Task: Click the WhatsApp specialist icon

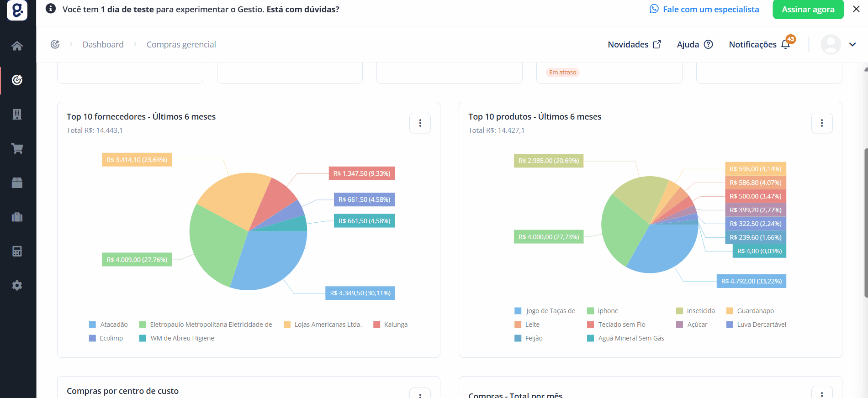Action: coord(654,9)
